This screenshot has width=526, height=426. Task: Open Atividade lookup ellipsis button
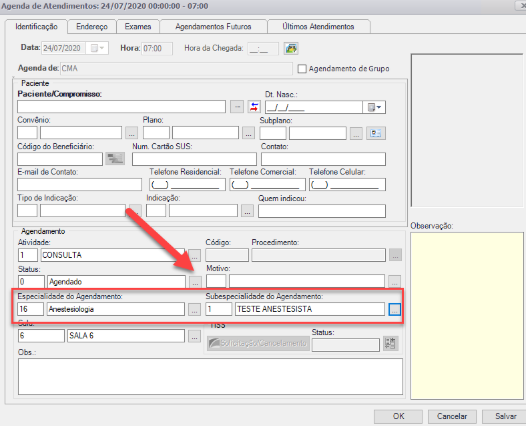(194, 255)
